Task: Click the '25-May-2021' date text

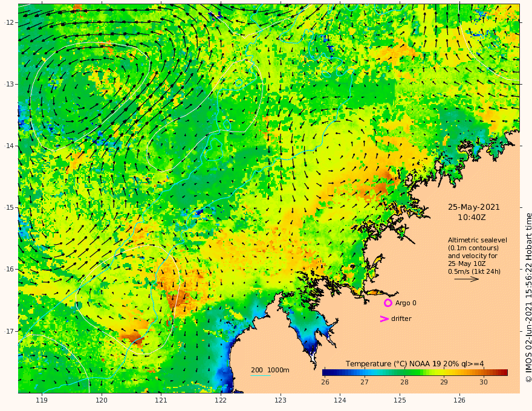Action: tap(473, 207)
